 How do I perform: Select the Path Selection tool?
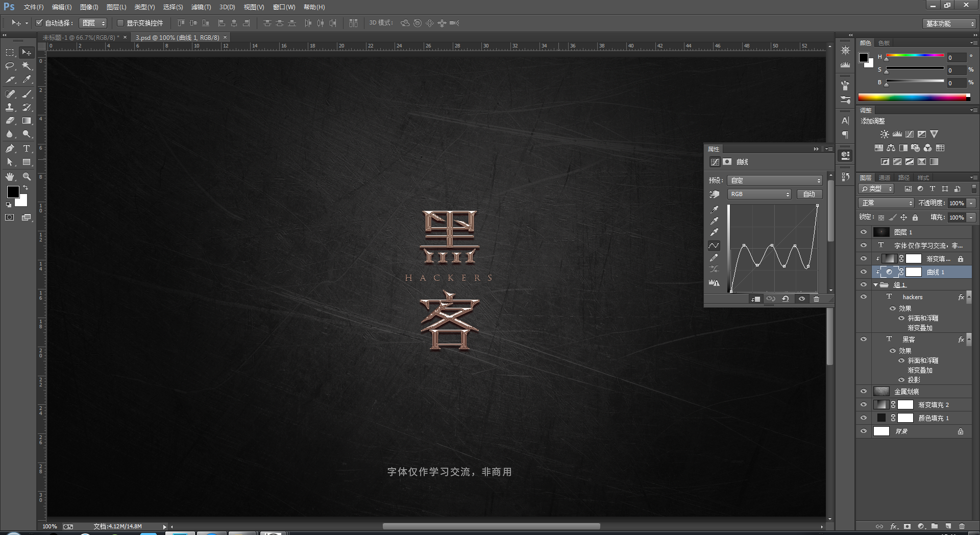10,162
